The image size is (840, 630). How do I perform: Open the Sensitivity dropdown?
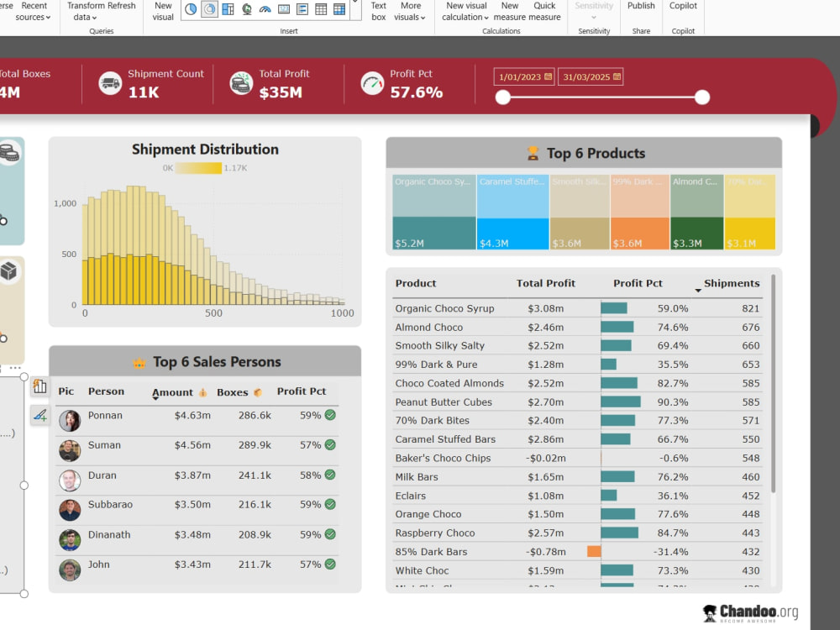coord(594,11)
